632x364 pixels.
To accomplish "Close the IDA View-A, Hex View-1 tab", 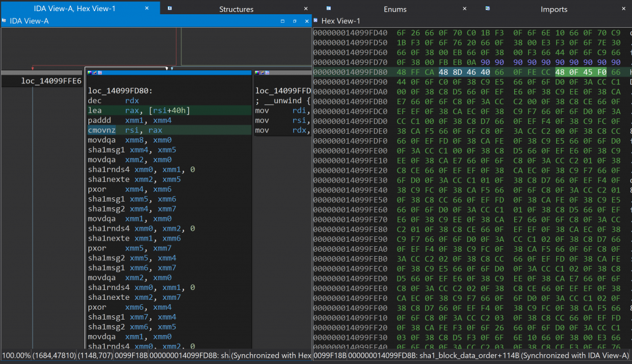I will tap(147, 8).
